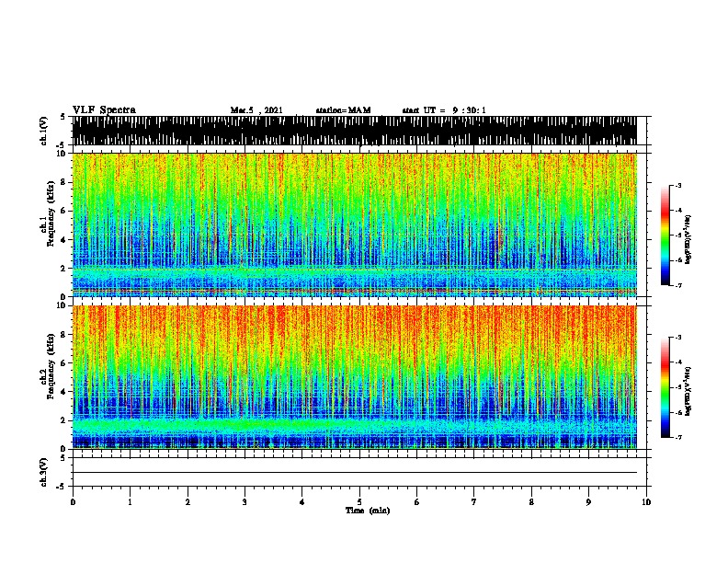
Task: Click inside the ch.2 spectrogram panel
Action: (354, 377)
